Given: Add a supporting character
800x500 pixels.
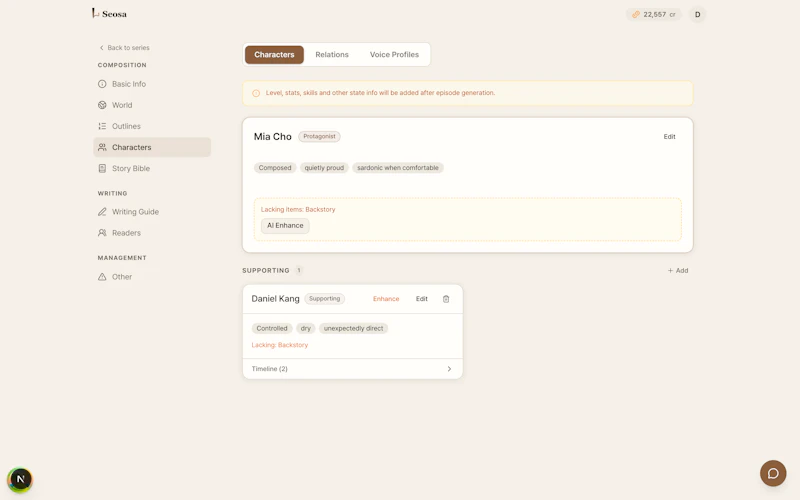Looking at the screenshot, I should tap(678, 270).
